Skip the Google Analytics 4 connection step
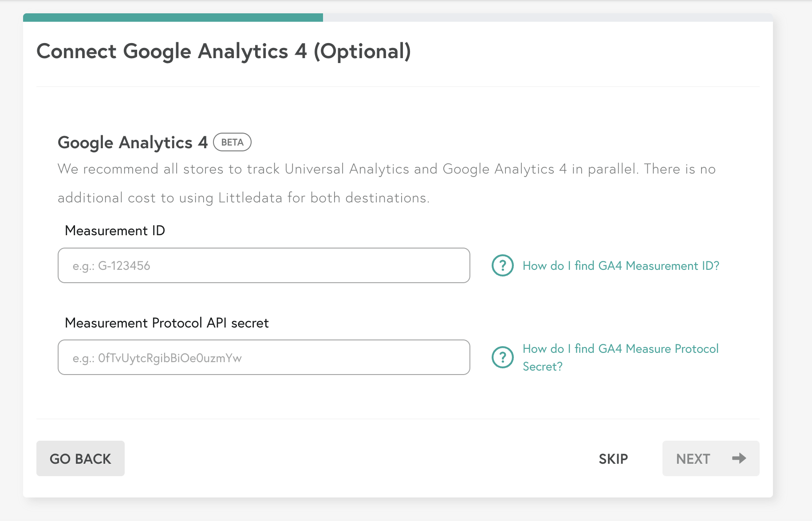 613,458
